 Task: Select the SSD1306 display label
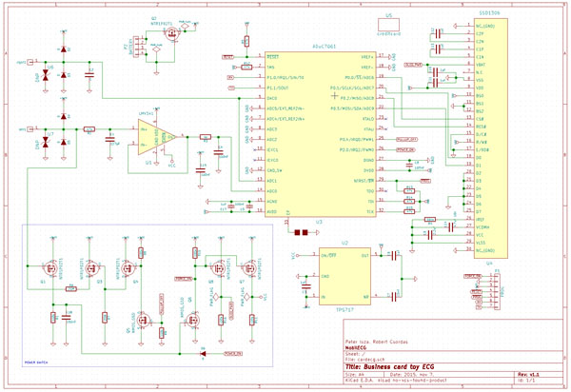point(489,12)
